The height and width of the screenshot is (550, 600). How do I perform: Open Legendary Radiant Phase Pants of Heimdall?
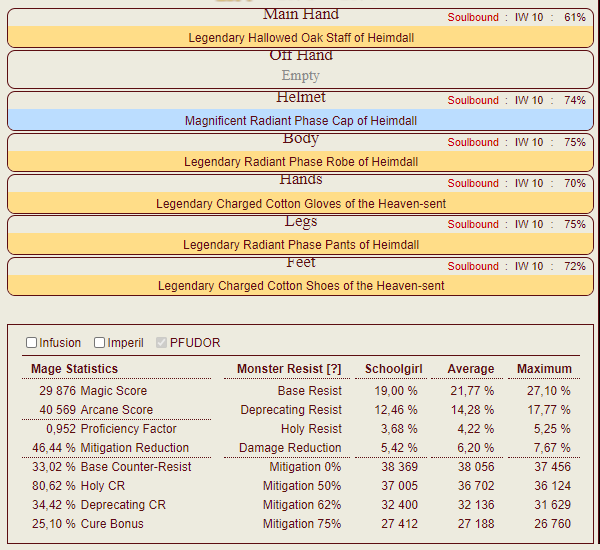click(x=301, y=245)
